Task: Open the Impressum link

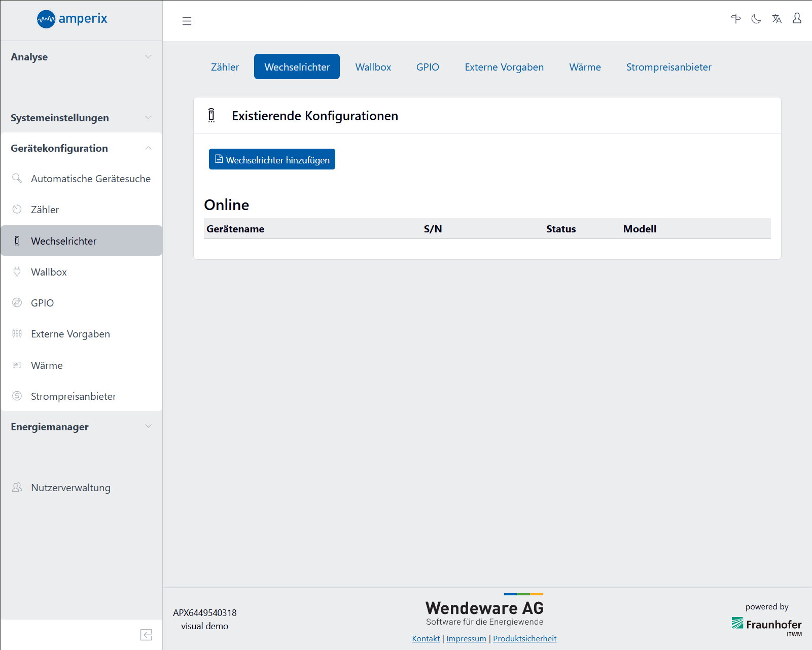Action: (466, 638)
